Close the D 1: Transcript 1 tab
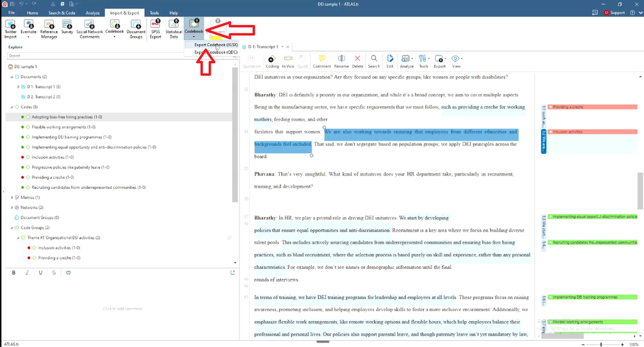This screenshot has height=347, width=644. 287,47
